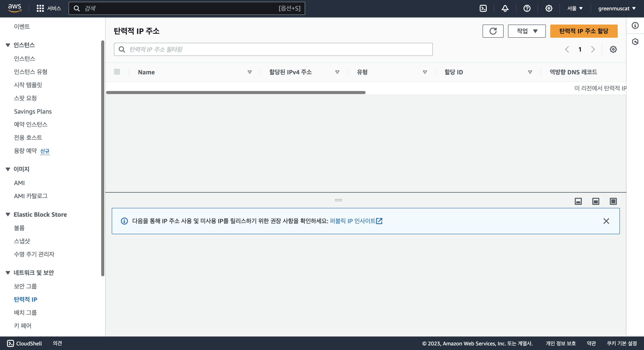The width and height of the screenshot is (644, 350).
Task: Go to previous page of results
Action: coord(567,49)
